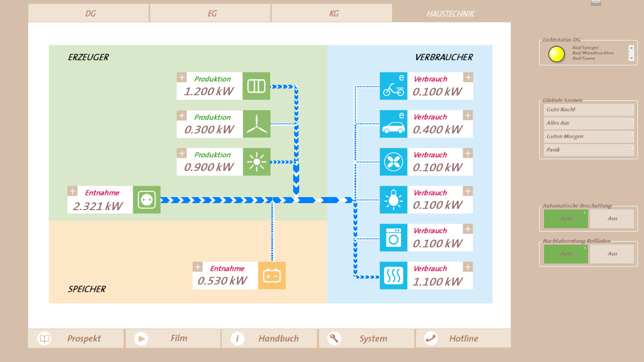Activate the Alles Aus scene
The image size is (644, 362).
tap(589, 123)
